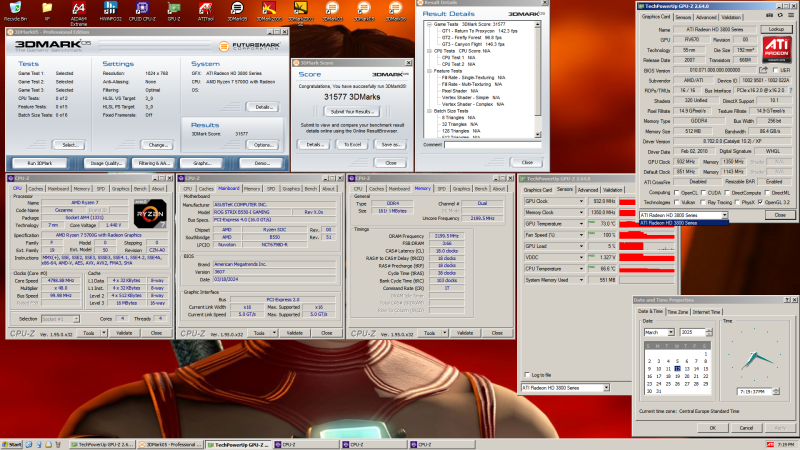The height and width of the screenshot is (450, 800).
Task: Open Fan Speed (%) sensor dropdown arrow
Action: (x=581, y=235)
